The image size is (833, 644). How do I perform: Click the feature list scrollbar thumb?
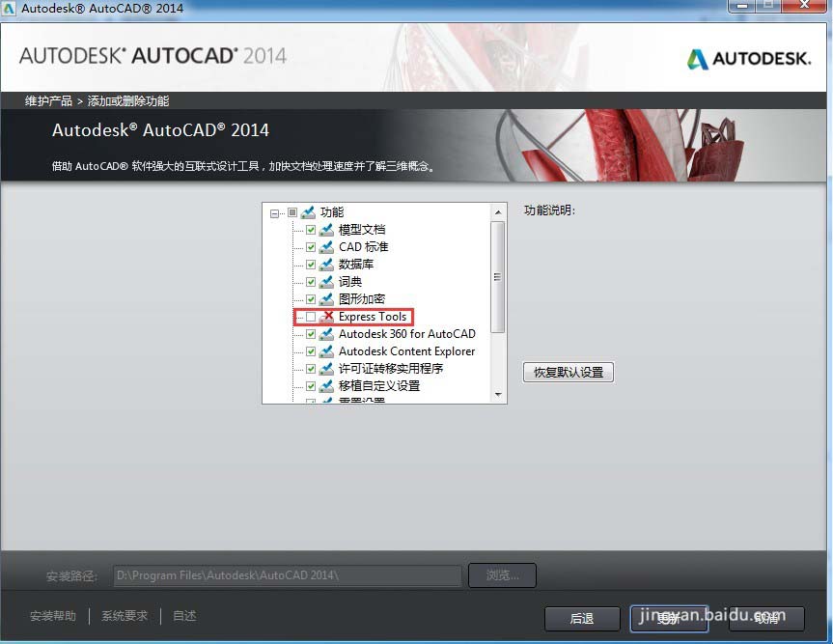(498, 277)
